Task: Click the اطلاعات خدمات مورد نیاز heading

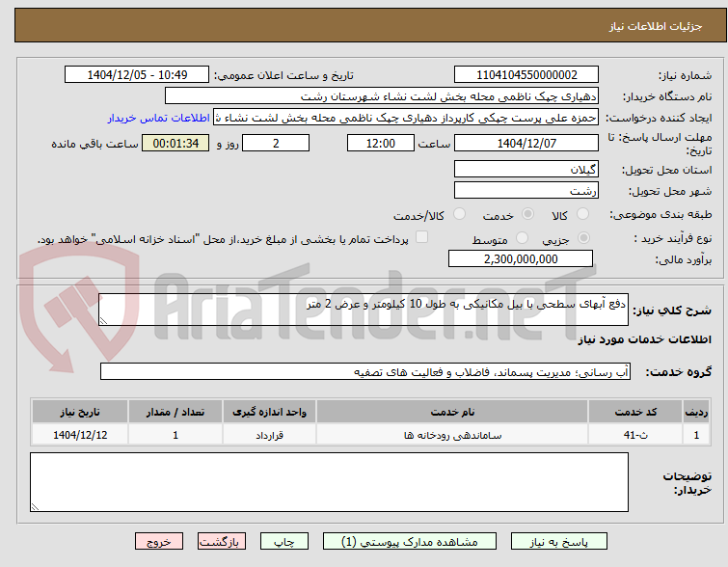Action: (x=644, y=339)
